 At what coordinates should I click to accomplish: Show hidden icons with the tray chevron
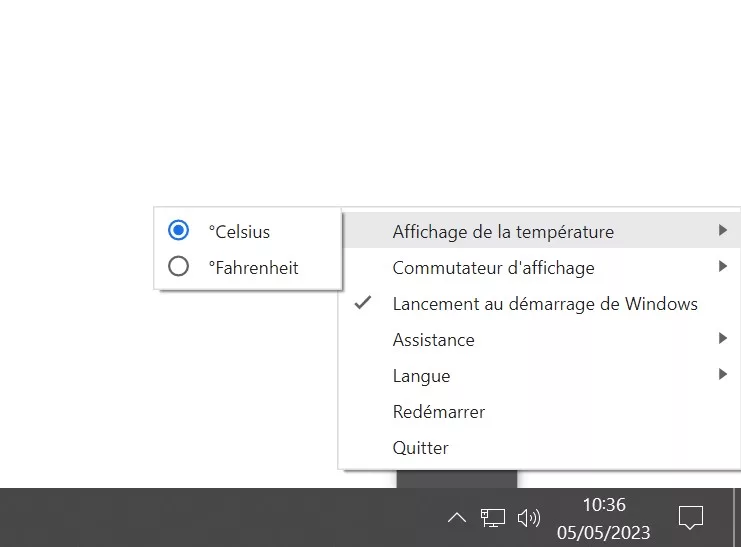[x=456, y=518]
